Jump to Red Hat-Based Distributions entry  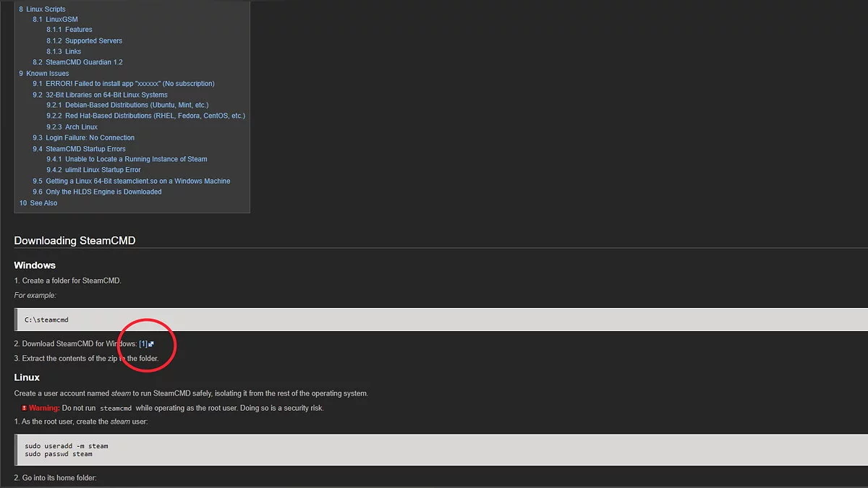point(155,116)
